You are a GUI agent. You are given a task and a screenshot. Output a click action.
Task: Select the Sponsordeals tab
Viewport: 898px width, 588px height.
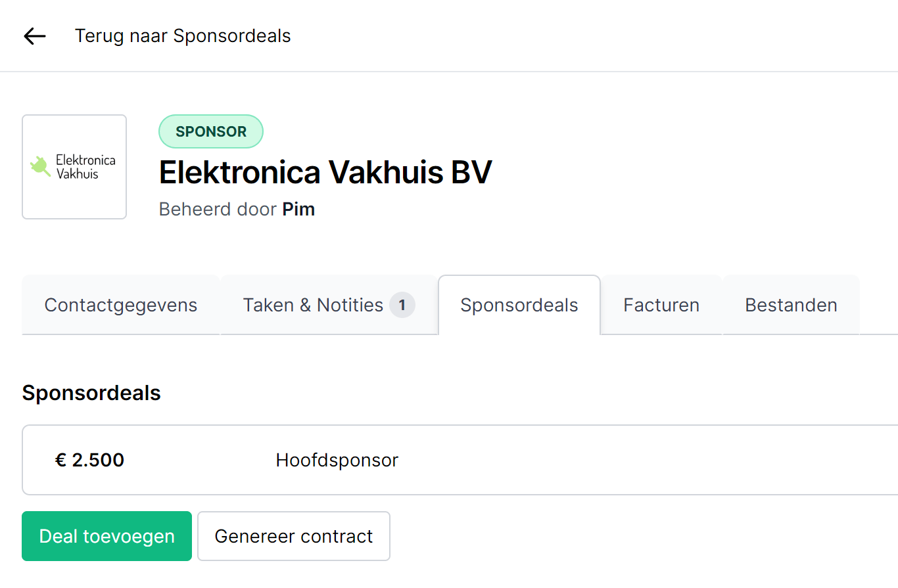[519, 305]
